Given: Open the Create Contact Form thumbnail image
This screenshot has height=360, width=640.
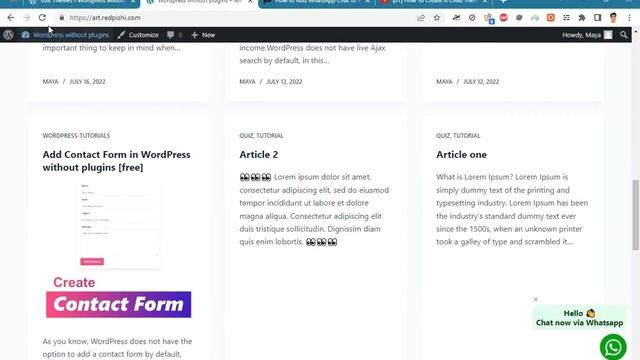Looking at the screenshot, I should pos(118,251).
